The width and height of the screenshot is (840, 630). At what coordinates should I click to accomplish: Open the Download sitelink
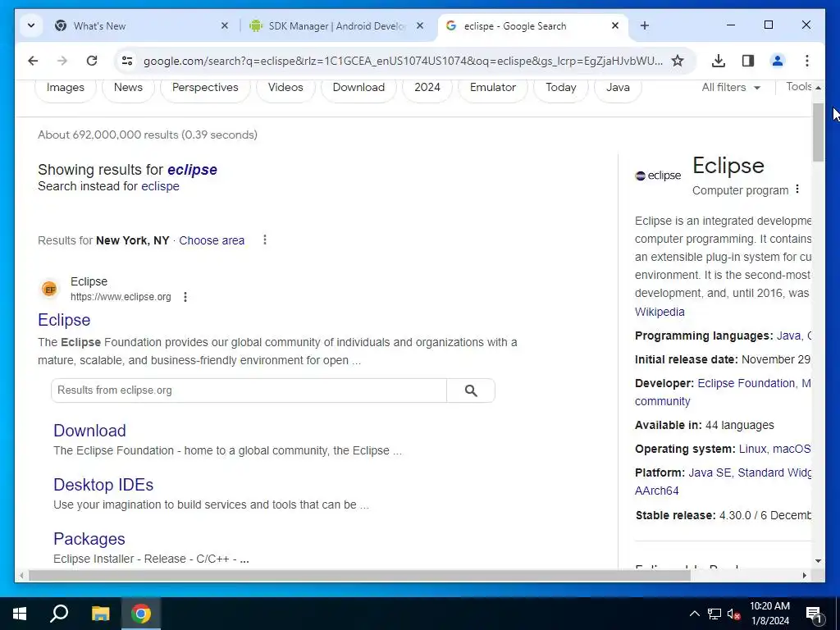coord(89,431)
